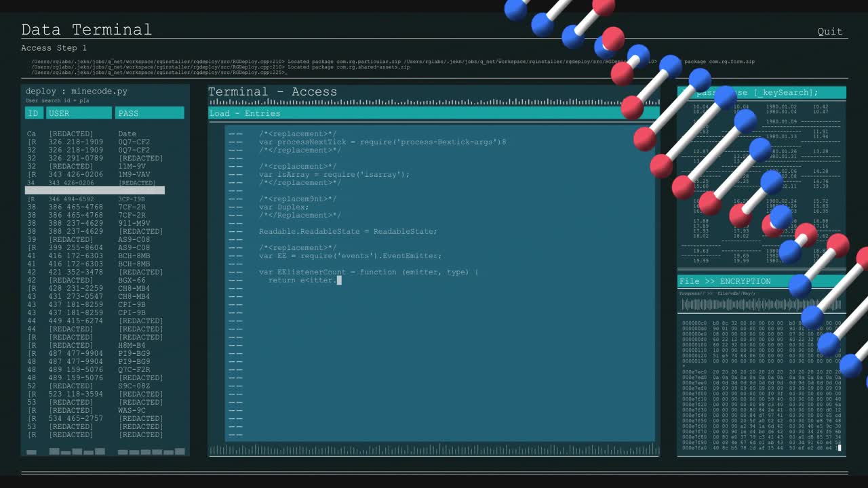Open the File >> ENCRYPTION panel header

pyautogui.click(x=762, y=281)
